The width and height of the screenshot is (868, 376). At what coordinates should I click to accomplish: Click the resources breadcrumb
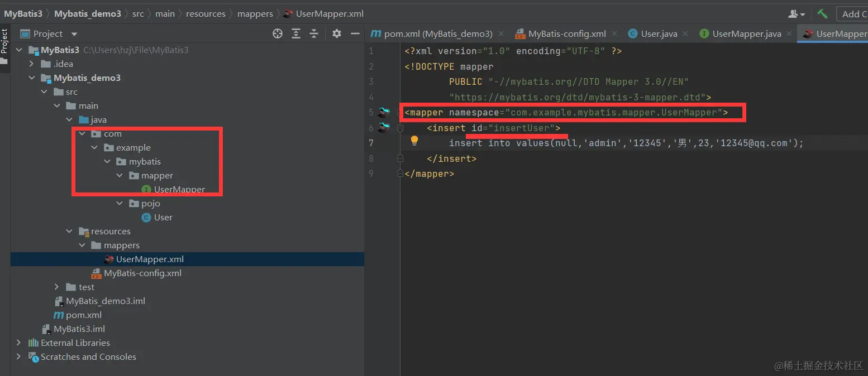206,13
